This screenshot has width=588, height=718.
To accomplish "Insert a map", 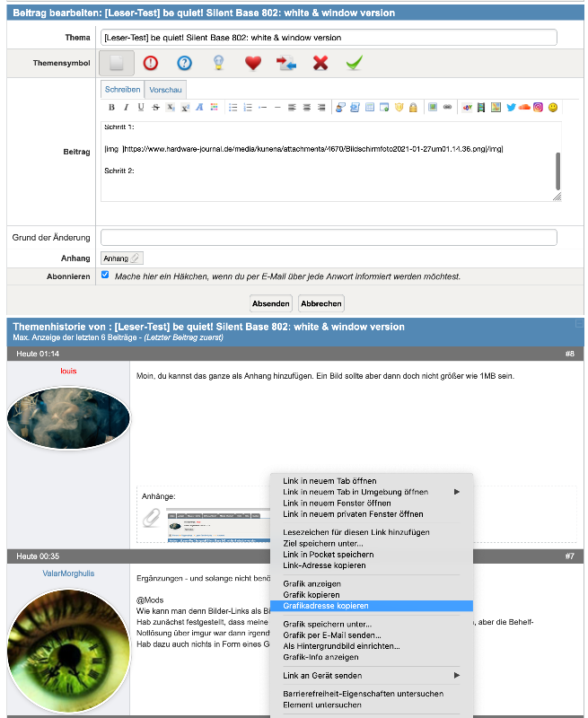I will tap(496, 107).
